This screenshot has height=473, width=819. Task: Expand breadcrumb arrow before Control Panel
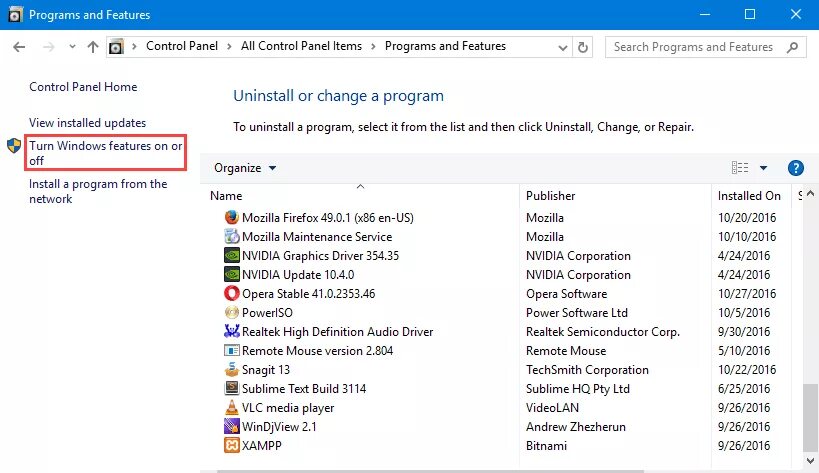tap(134, 46)
